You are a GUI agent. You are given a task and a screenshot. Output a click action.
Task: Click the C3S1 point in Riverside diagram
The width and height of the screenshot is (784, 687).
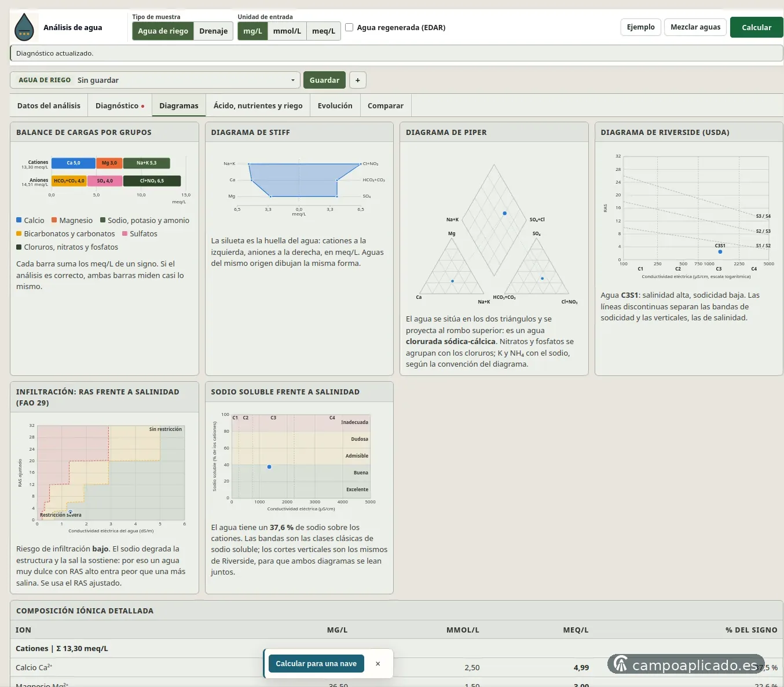[720, 252]
